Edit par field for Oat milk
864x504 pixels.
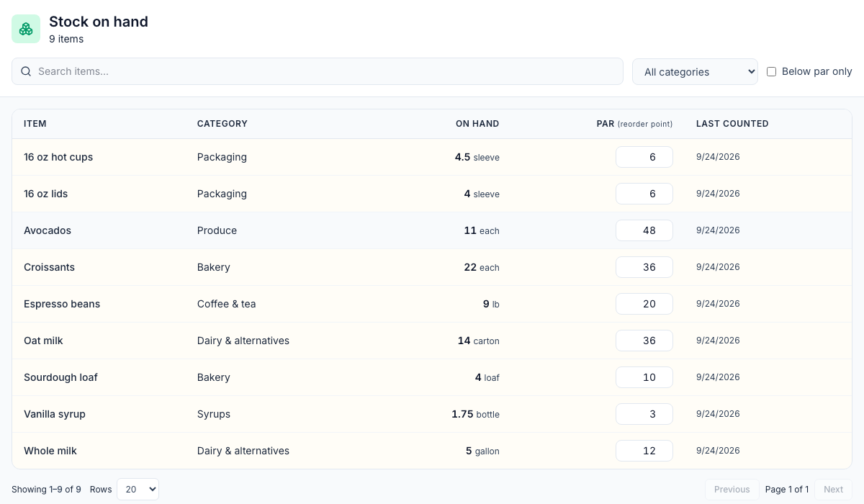[644, 341]
